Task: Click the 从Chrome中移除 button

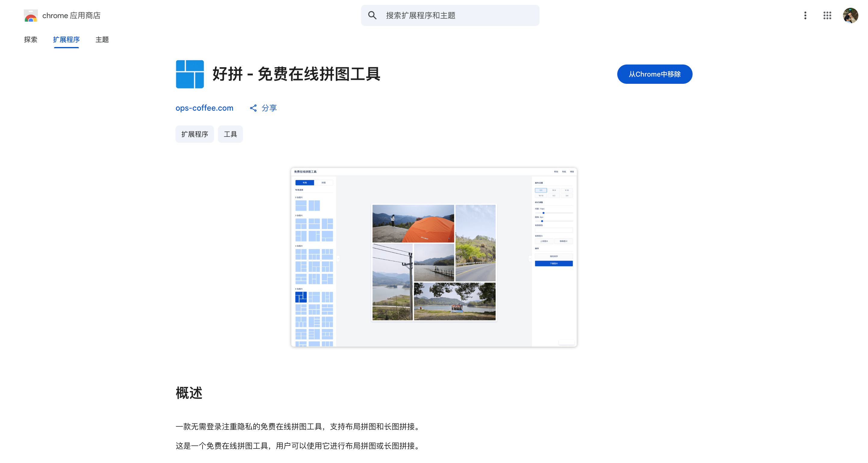Action: pyautogui.click(x=654, y=74)
